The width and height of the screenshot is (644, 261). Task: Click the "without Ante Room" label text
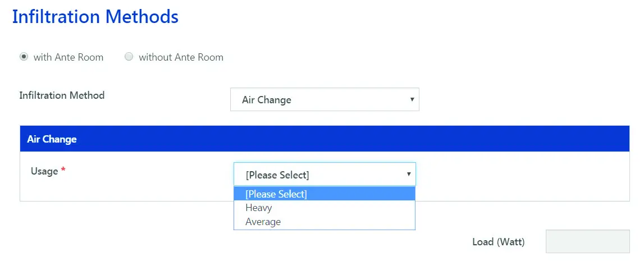181,57
